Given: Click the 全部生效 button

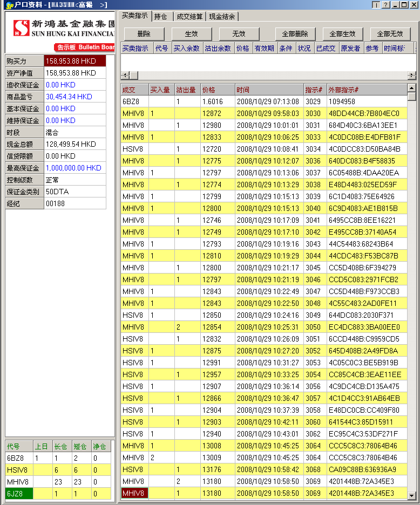Looking at the screenshot, I should pyautogui.click(x=342, y=34).
